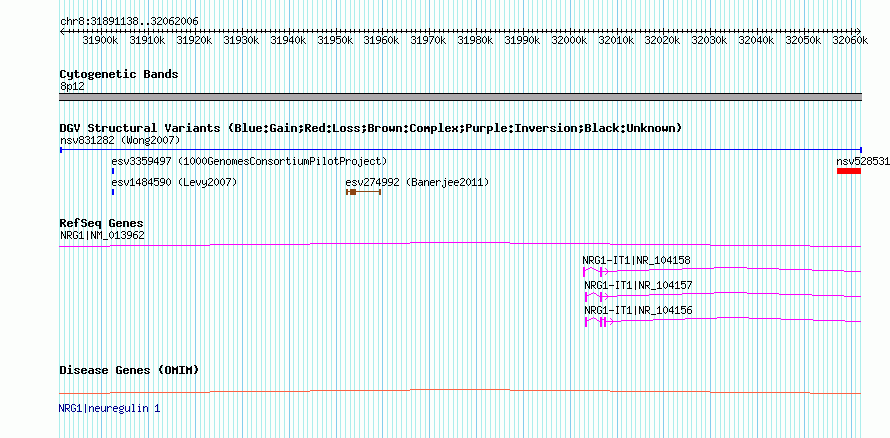Click the 31900k ruler tick label
The image size is (890, 438).
pos(100,40)
